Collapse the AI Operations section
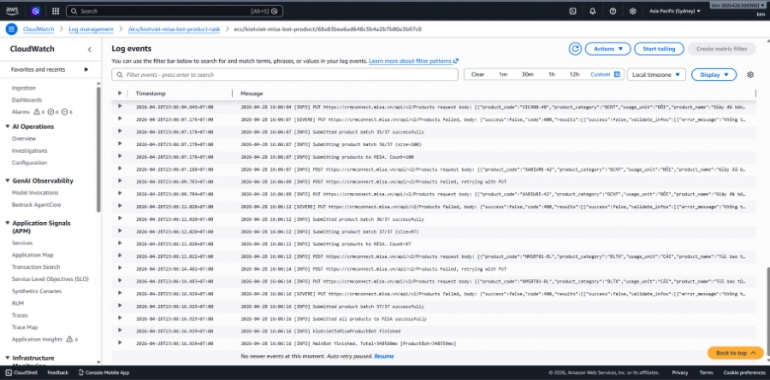This screenshot has height=380, width=770. (7, 127)
